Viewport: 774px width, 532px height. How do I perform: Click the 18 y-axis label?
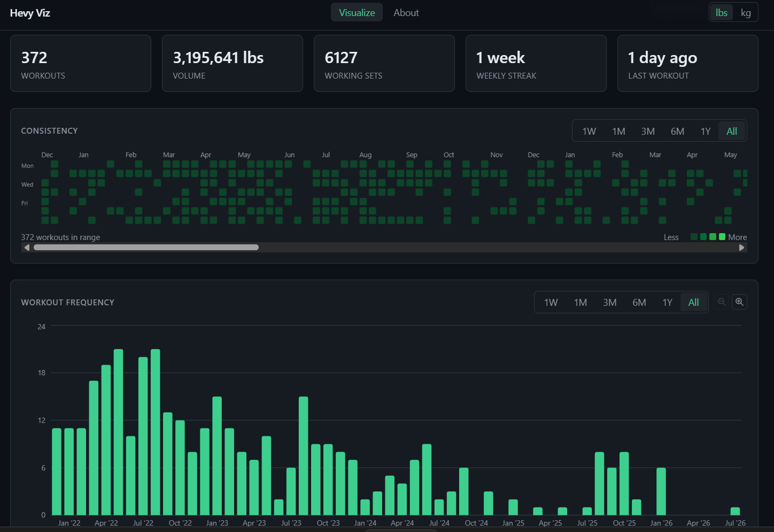tap(42, 373)
